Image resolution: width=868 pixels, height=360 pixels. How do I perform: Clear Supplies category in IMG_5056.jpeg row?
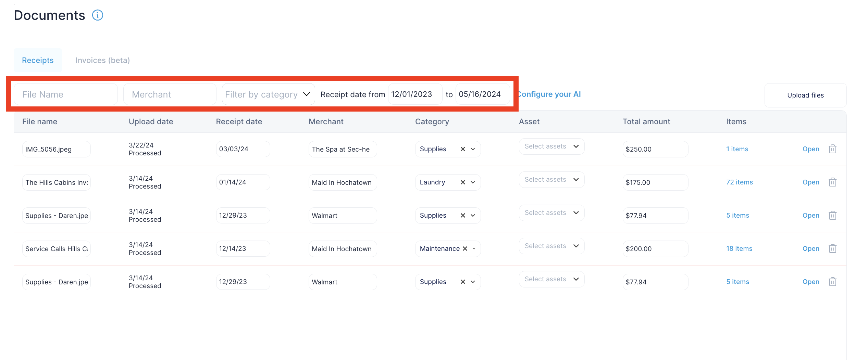point(463,149)
